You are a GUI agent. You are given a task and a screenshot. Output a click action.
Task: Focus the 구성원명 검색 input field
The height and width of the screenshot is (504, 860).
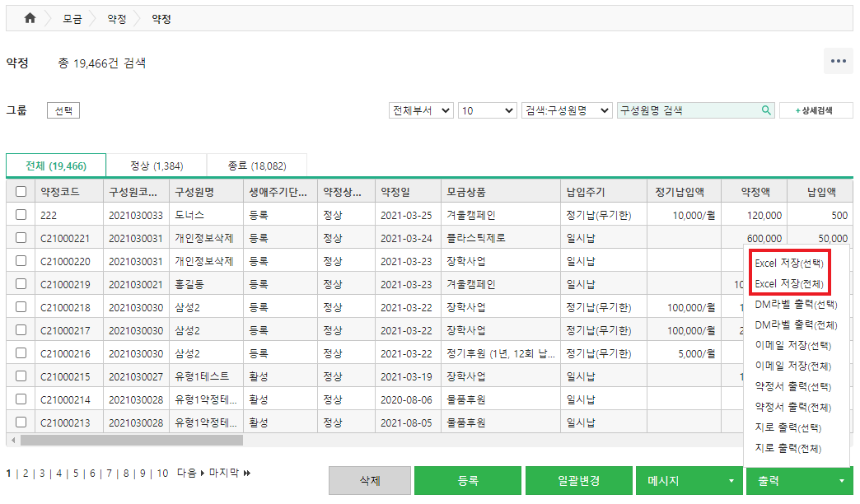click(x=688, y=110)
